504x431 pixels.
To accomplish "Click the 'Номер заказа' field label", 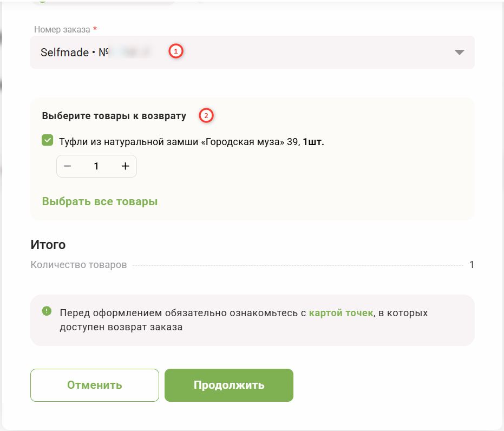I will [62, 30].
